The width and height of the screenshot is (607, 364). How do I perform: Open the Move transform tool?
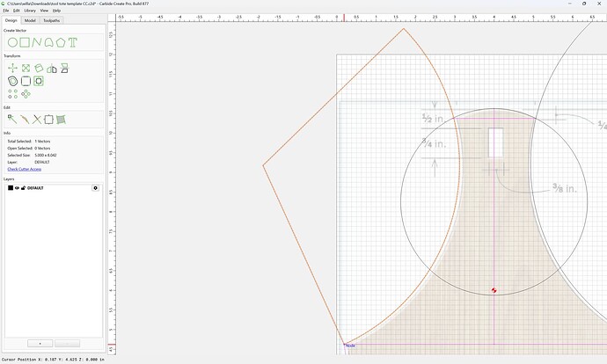[13, 69]
